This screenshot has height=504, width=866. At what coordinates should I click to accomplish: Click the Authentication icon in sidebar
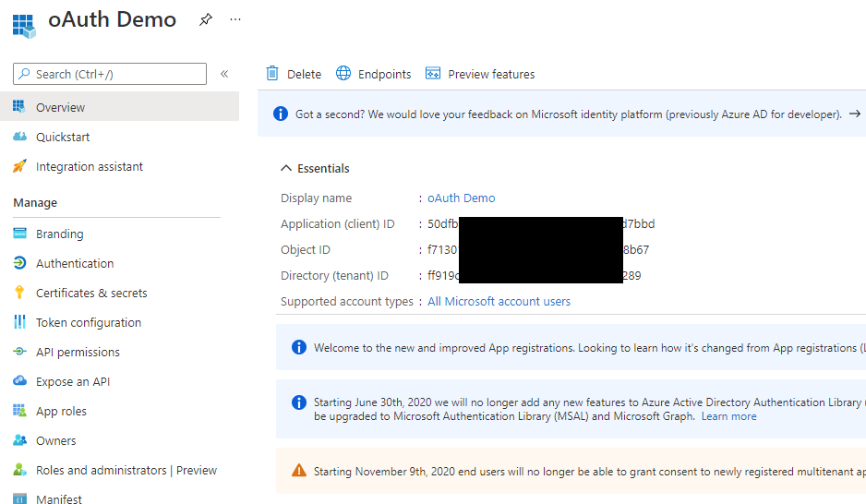(x=19, y=264)
